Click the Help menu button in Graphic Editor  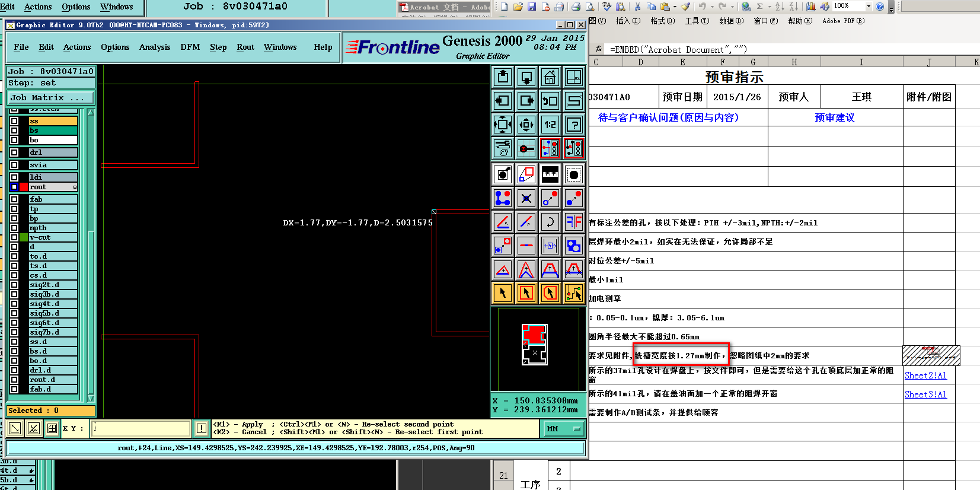[x=323, y=47]
